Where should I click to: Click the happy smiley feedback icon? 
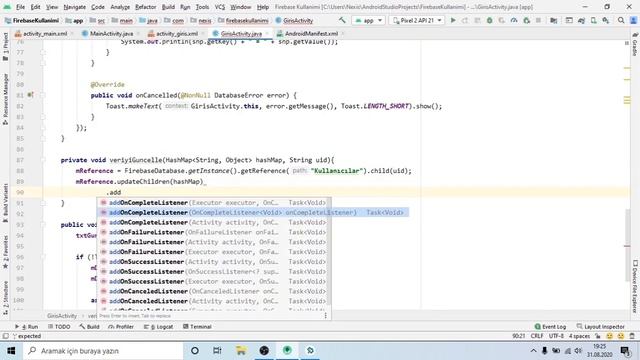609,336
